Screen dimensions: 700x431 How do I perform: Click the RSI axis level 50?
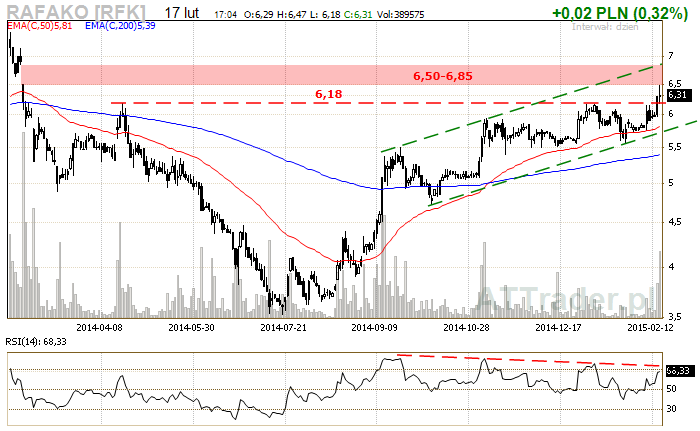pos(671,389)
